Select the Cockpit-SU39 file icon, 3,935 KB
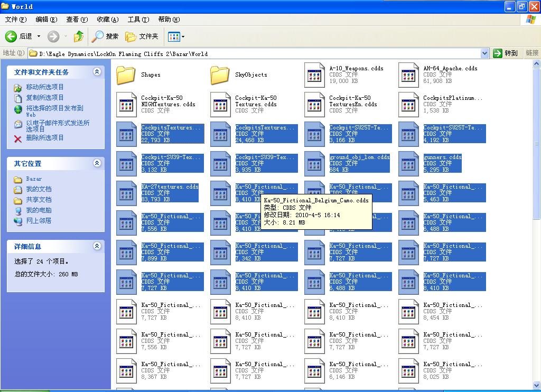541x392 pixels. point(220,164)
